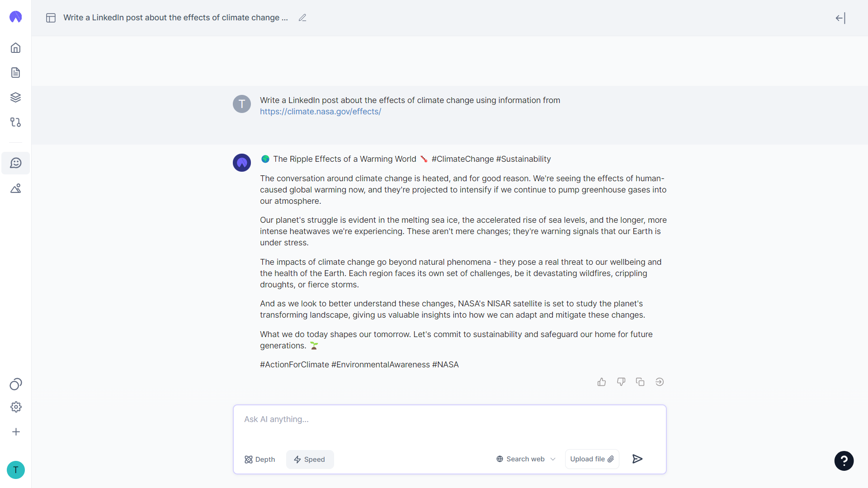Screen dimensions: 868x488
Task: Send the message with arrow button
Action: point(637,459)
